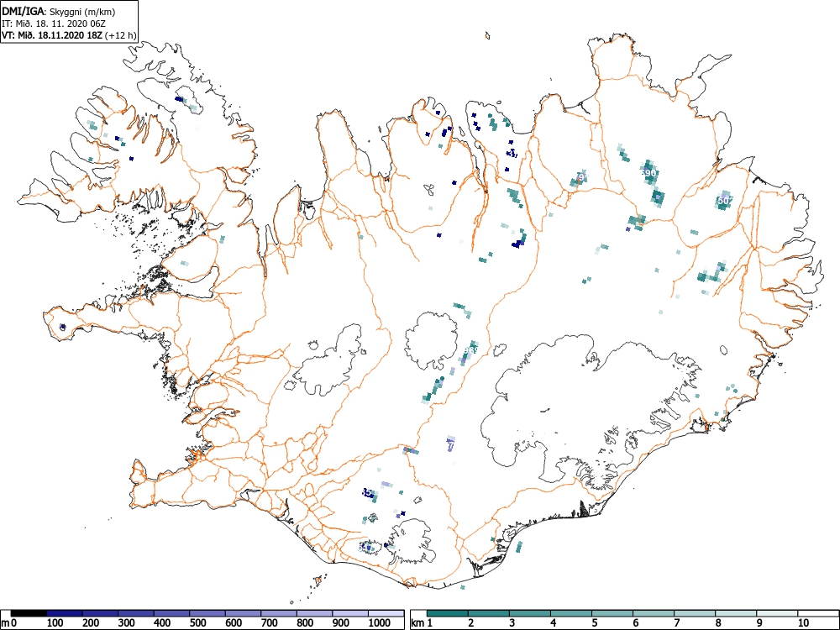Click the 7–8 km legend swatch
Screen dimensions: 840x630
[x=695, y=613]
